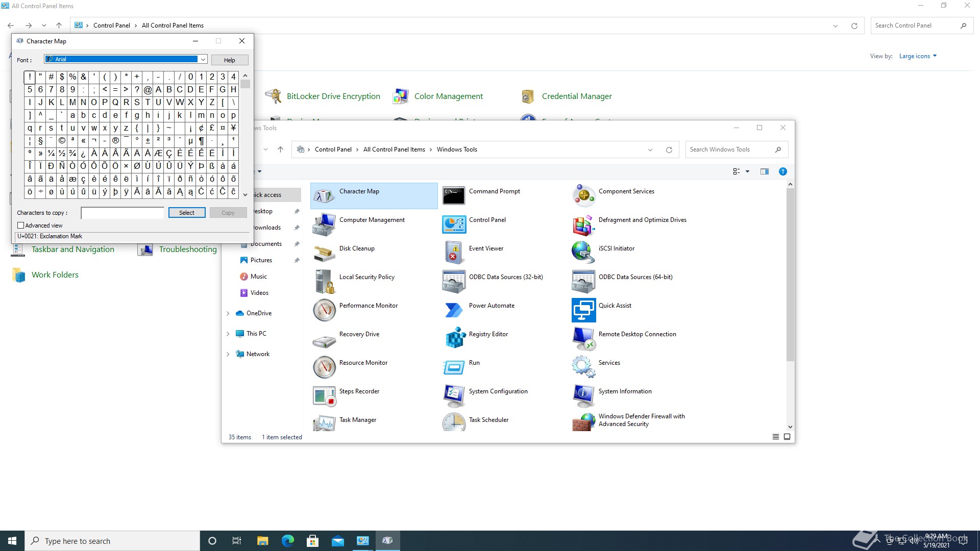Image resolution: width=980 pixels, height=551 pixels.
Task: Open Remote Desktop Connection icon
Action: tap(583, 339)
